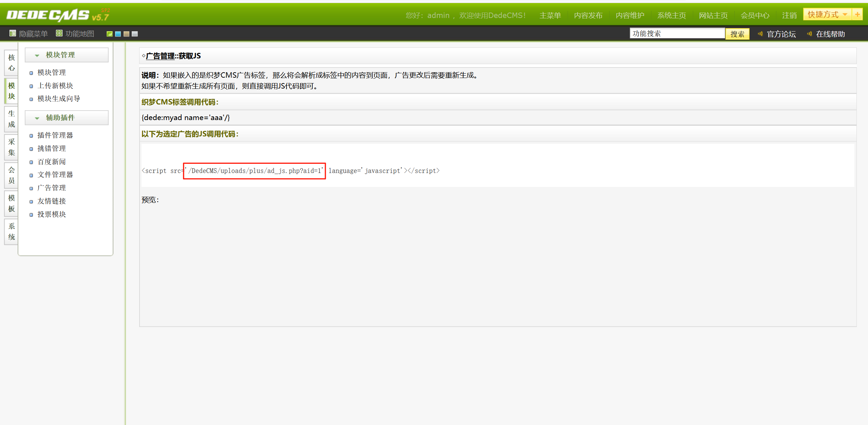Viewport: 868px width, 425px height.
Task: Click the 搜索 button
Action: coord(737,34)
